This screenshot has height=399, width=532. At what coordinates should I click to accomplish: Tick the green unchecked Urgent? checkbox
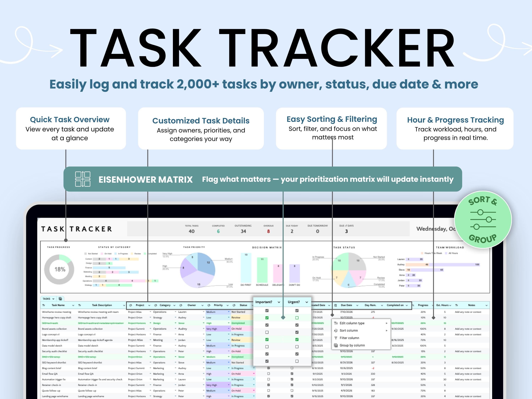point(297,318)
